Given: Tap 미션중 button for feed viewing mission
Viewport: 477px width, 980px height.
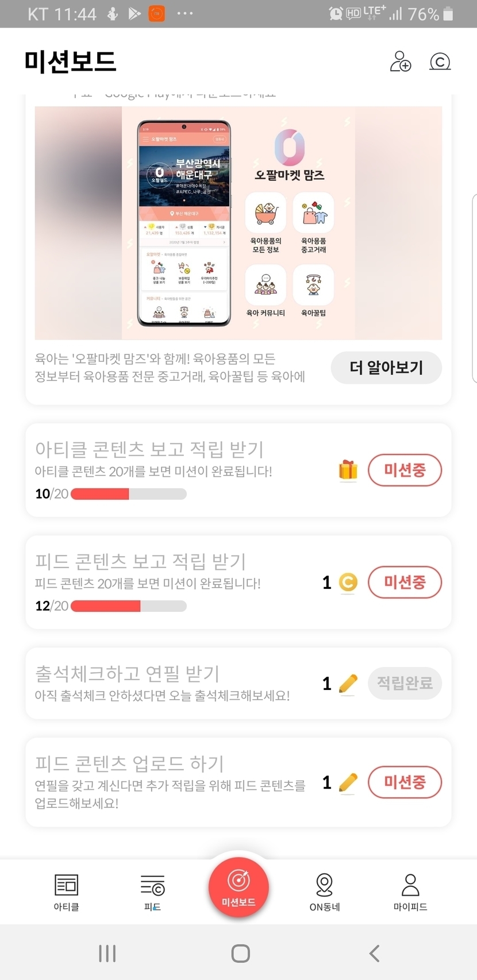Looking at the screenshot, I should coord(405,582).
